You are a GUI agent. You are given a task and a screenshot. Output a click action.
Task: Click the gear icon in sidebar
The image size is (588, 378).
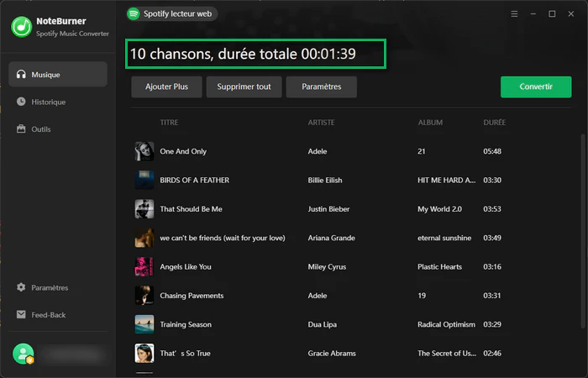(21, 287)
